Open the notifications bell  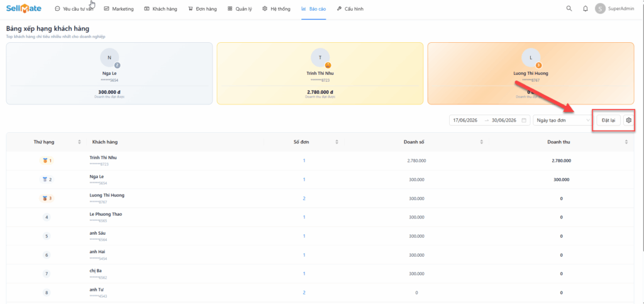point(586,9)
